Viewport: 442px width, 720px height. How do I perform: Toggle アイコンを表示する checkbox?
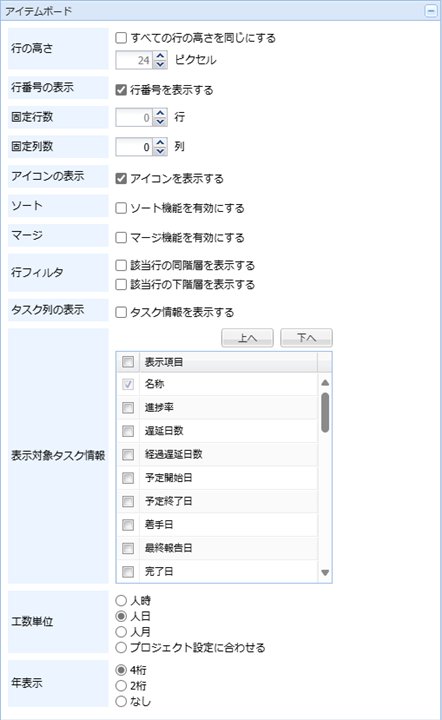(121, 178)
